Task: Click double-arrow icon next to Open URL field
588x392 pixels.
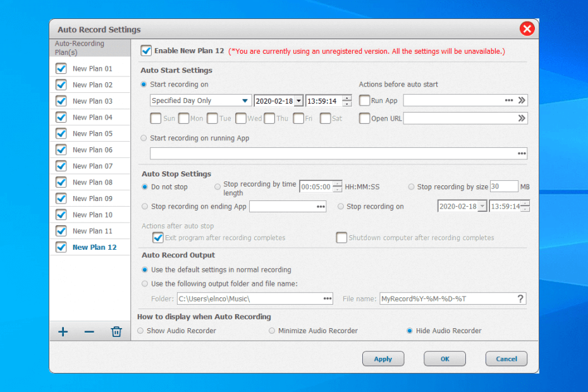Action: point(522,118)
